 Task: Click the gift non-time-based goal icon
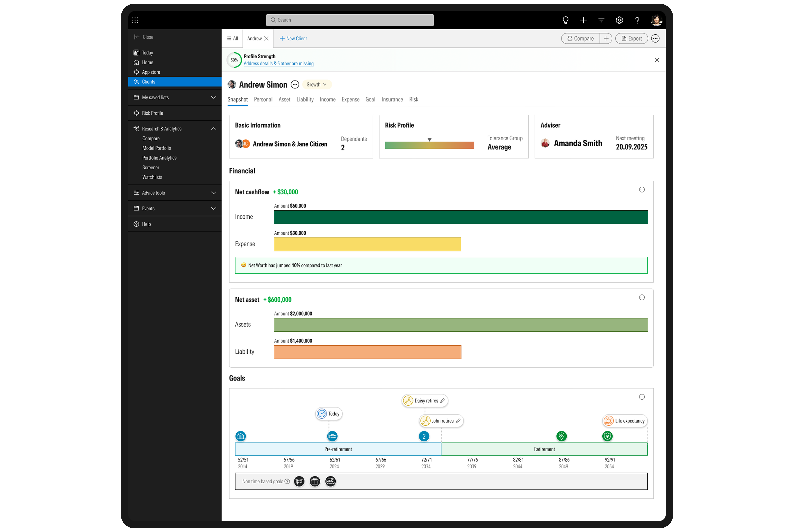click(315, 481)
